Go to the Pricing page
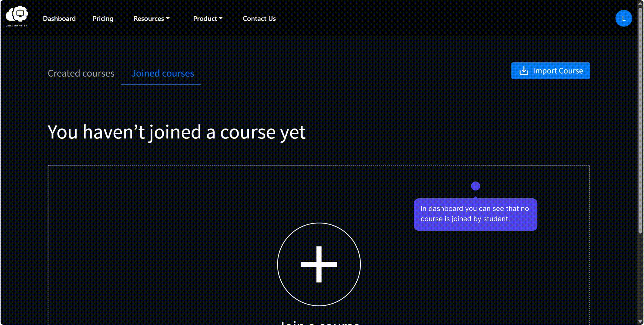644x325 pixels. tap(103, 18)
